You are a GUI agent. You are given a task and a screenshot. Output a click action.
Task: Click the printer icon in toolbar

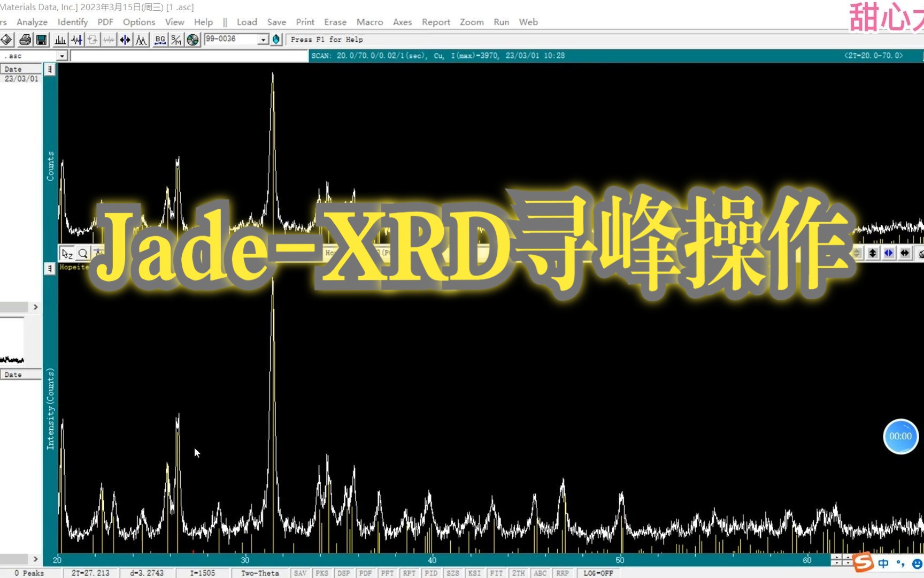tap(25, 40)
